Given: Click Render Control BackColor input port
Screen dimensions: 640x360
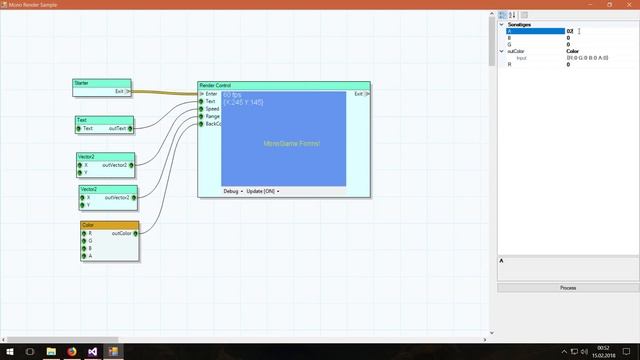Looking at the screenshot, I should 201,124.
